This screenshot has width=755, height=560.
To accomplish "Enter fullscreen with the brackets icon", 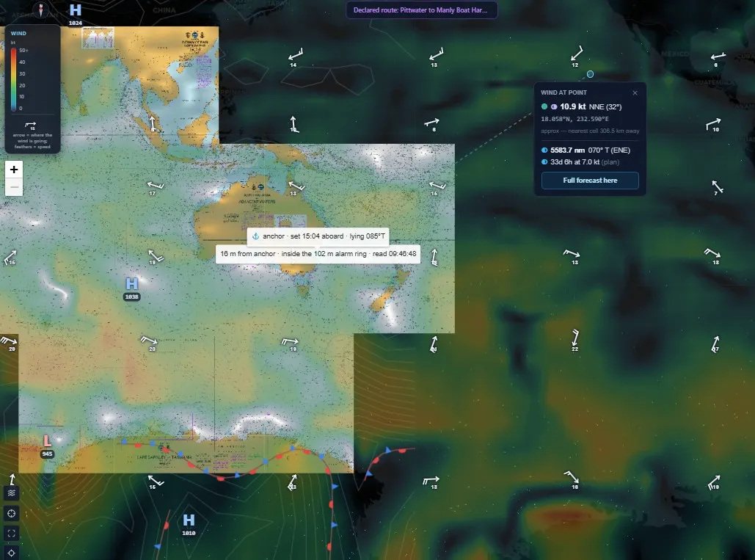I will click(x=12, y=533).
